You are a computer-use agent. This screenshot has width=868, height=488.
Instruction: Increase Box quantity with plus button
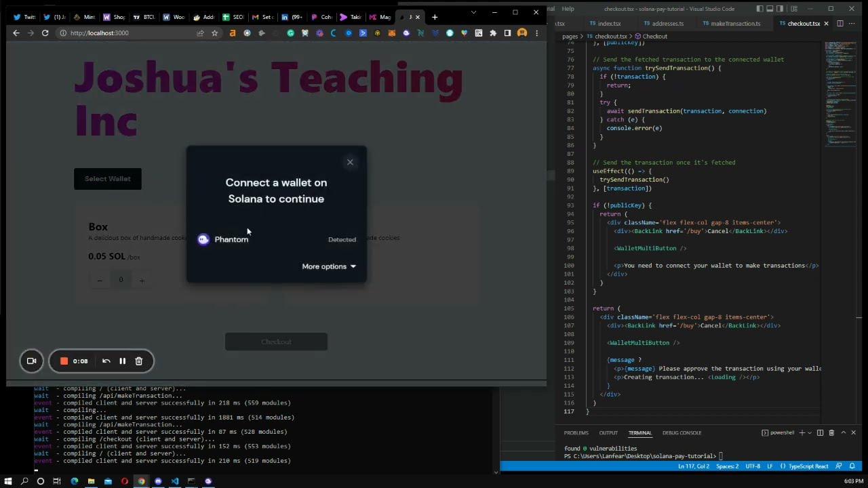click(x=142, y=280)
